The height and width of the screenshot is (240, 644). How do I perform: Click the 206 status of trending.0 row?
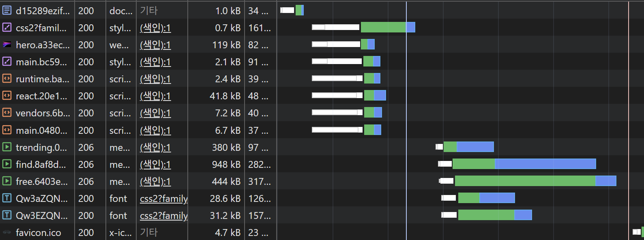(x=86, y=148)
